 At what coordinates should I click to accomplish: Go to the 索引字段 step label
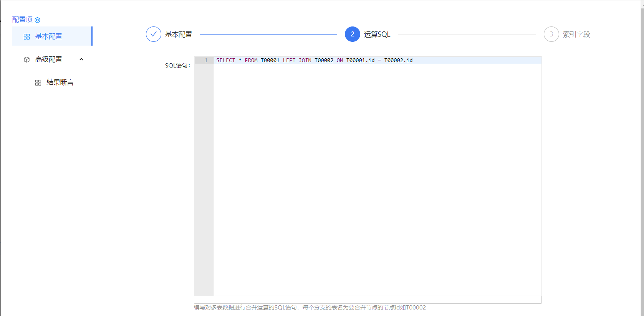point(576,35)
